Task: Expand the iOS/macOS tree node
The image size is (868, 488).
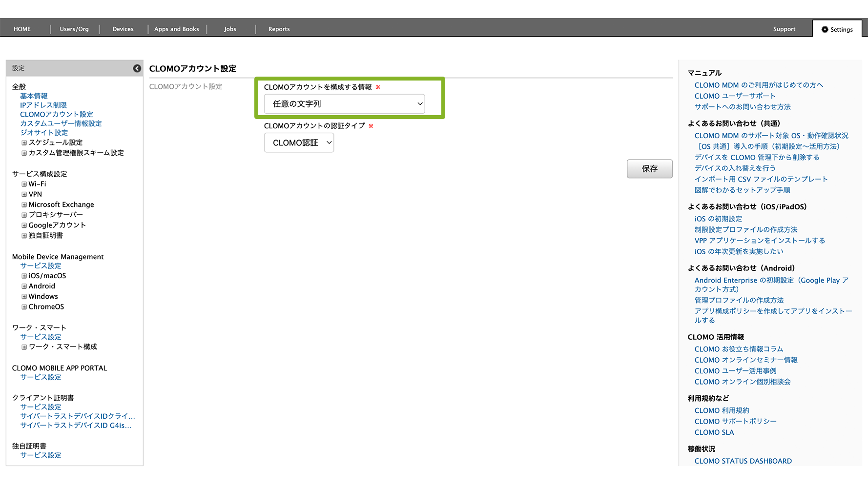Action: [x=24, y=276]
